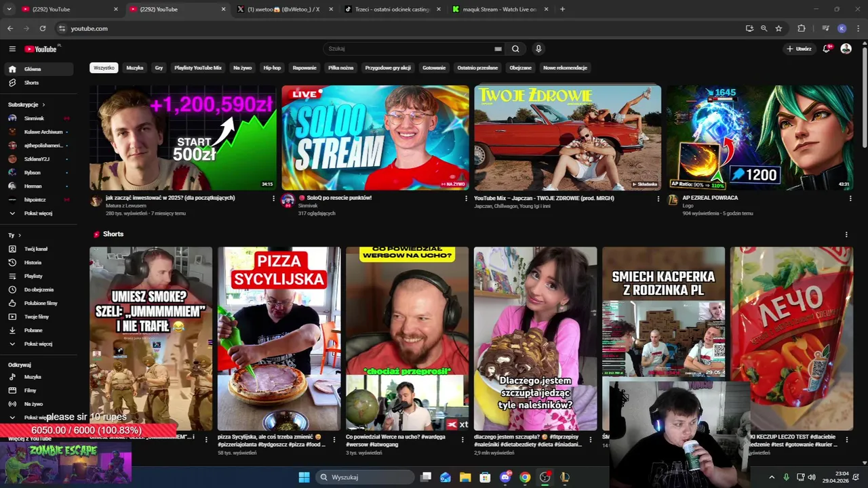This screenshot has height=488, width=868.
Task: Open the on-screen keyboard icon in search box
Action: (498, 49)
